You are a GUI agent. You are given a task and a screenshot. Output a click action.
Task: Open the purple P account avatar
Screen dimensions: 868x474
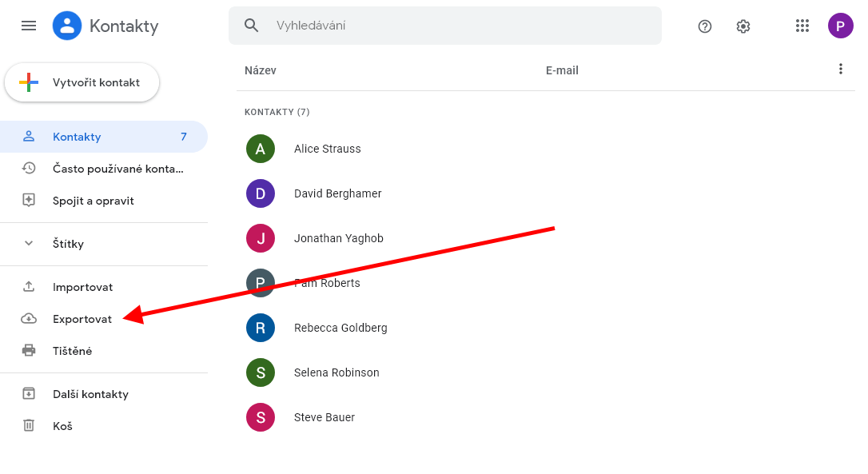pyautogui.click(x=840, y=26)
